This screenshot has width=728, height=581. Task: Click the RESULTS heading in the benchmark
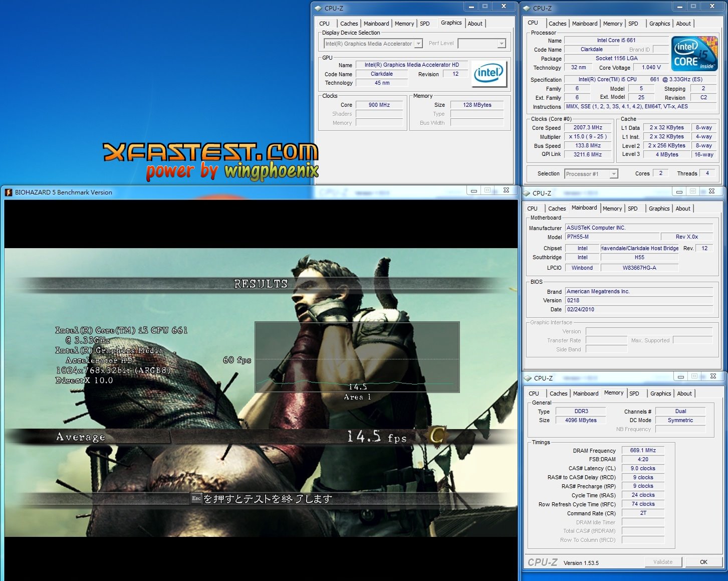pos(261,284)
